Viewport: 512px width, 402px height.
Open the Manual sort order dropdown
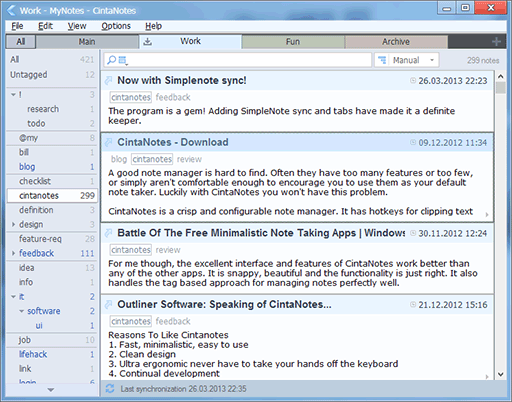pyautogui.click(x=407, y=60)
